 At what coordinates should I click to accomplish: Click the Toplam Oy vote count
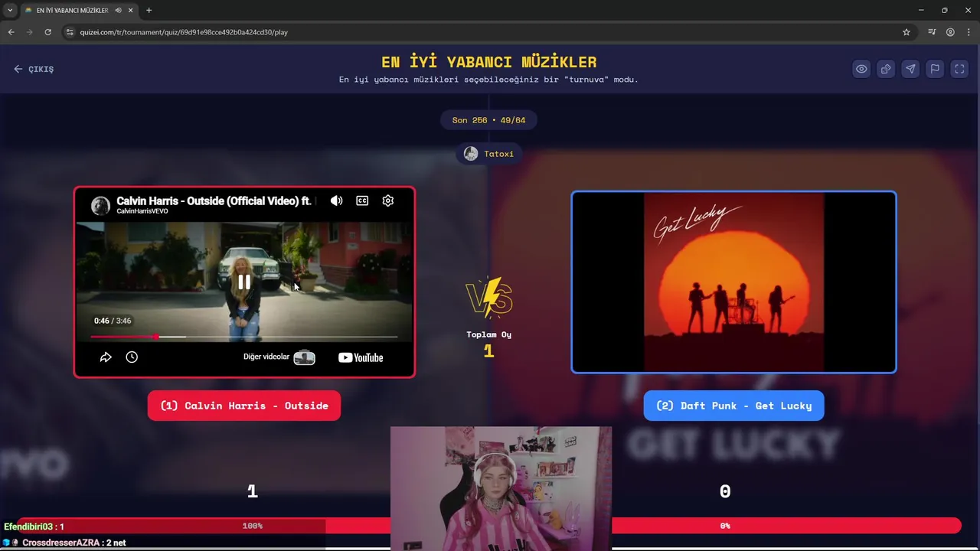click(488, 351)
